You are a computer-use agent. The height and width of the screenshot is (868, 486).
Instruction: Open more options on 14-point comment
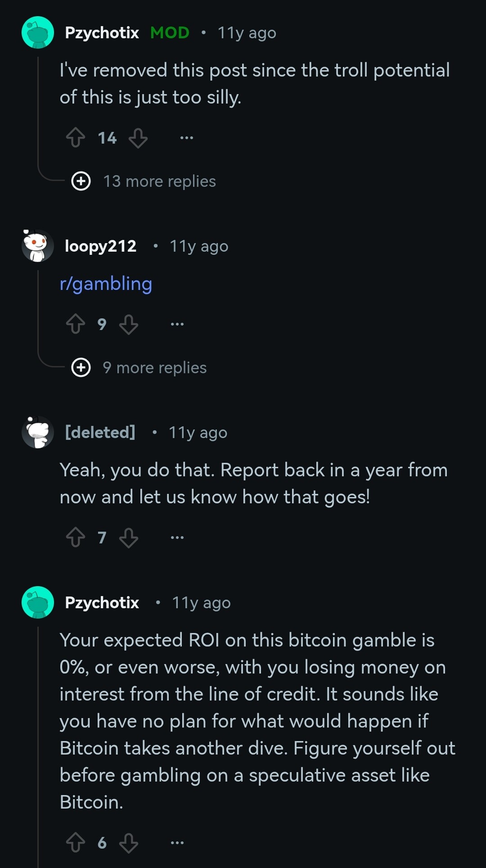pos(186,138)
